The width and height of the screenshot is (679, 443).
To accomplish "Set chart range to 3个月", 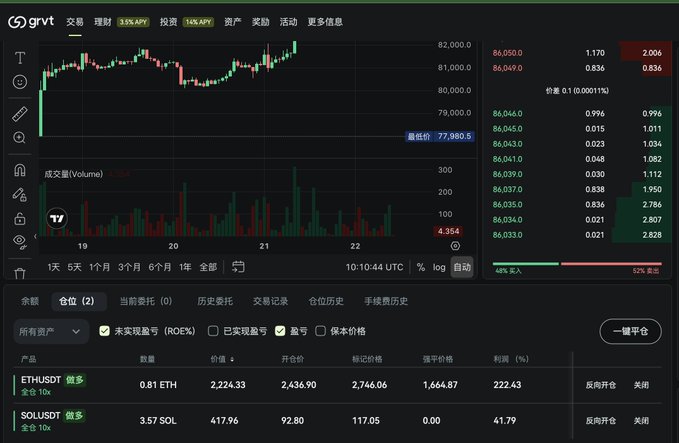I will coord(129,267).
